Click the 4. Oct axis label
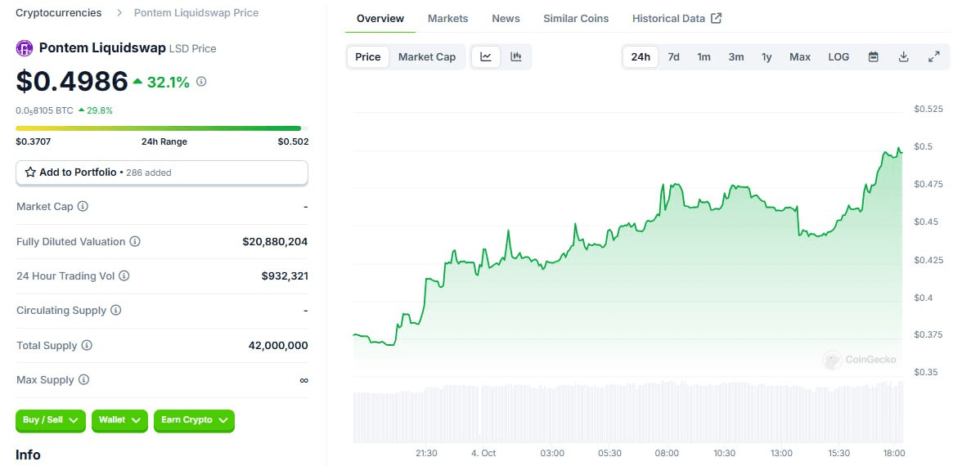 (x=483, y=453)
